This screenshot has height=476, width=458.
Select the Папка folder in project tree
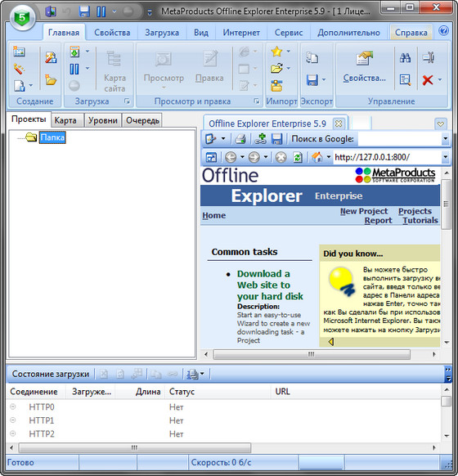52,137
